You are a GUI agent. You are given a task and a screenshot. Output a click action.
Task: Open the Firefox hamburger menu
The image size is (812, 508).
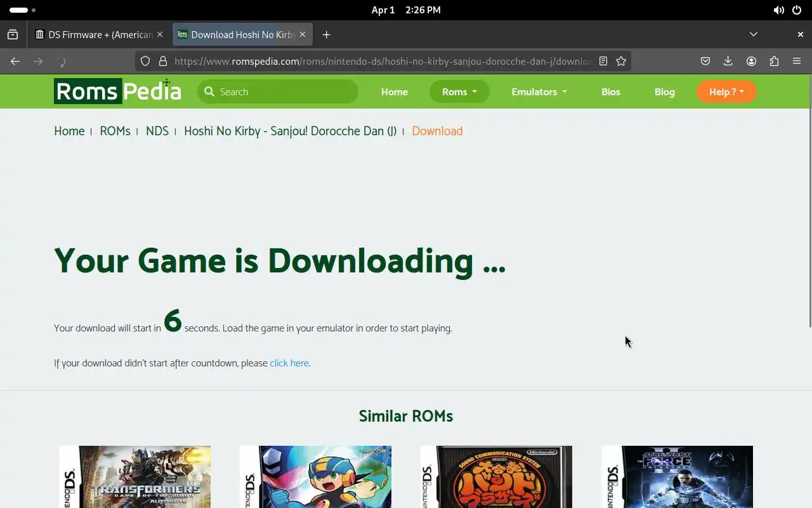tap(797, 61)
